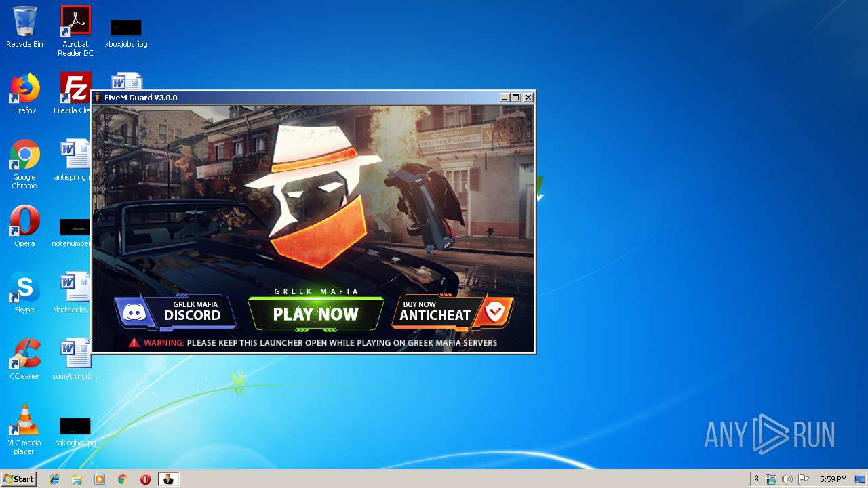Screen dimensions: 868x488
Task: Launch Internet Explorer from the taskbar
Action: tap(54, 479)
